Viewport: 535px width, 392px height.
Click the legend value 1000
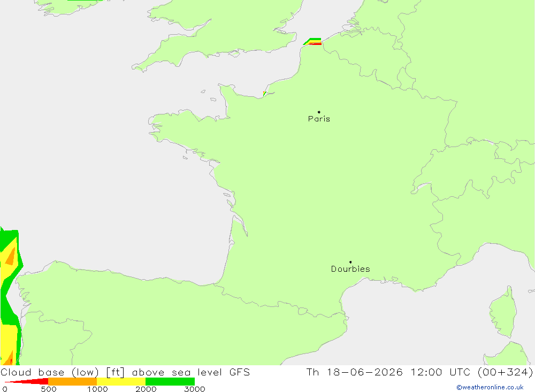tap(97, 389)
